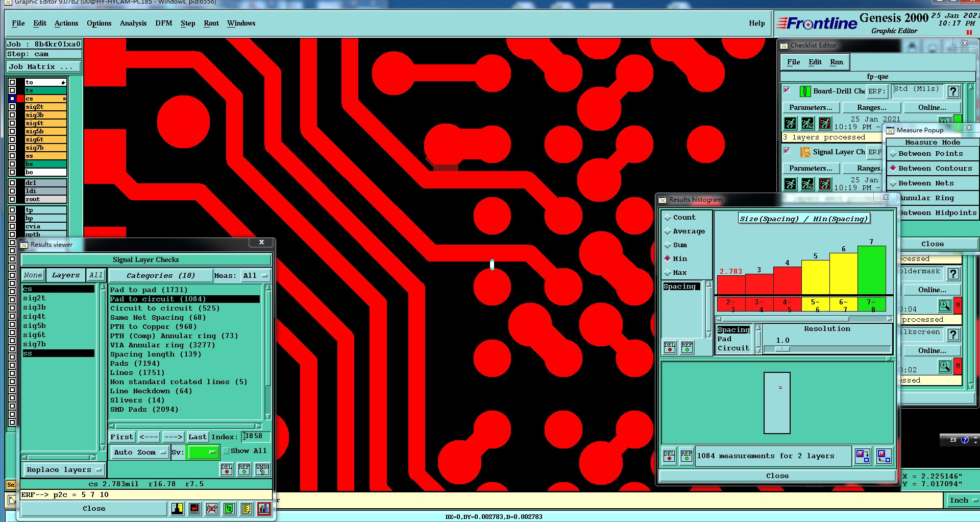Click the green 7-8 histogram range swatch

point(871,305)
